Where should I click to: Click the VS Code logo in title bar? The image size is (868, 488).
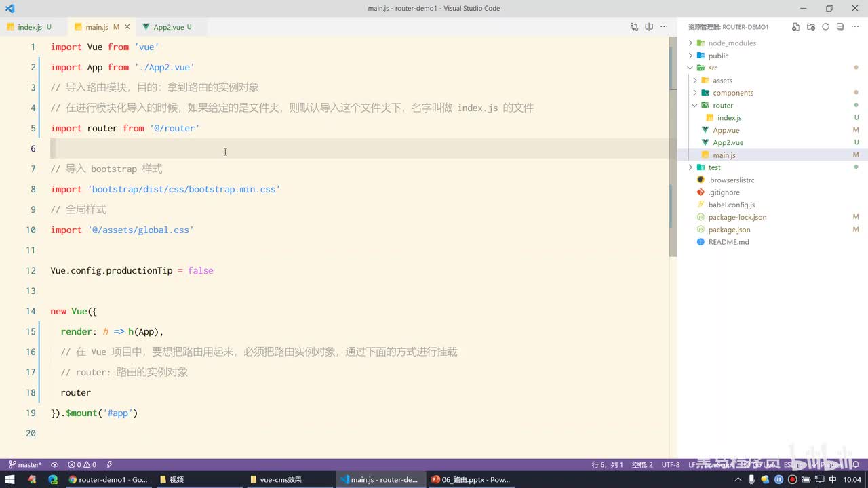tap(9, 8)
